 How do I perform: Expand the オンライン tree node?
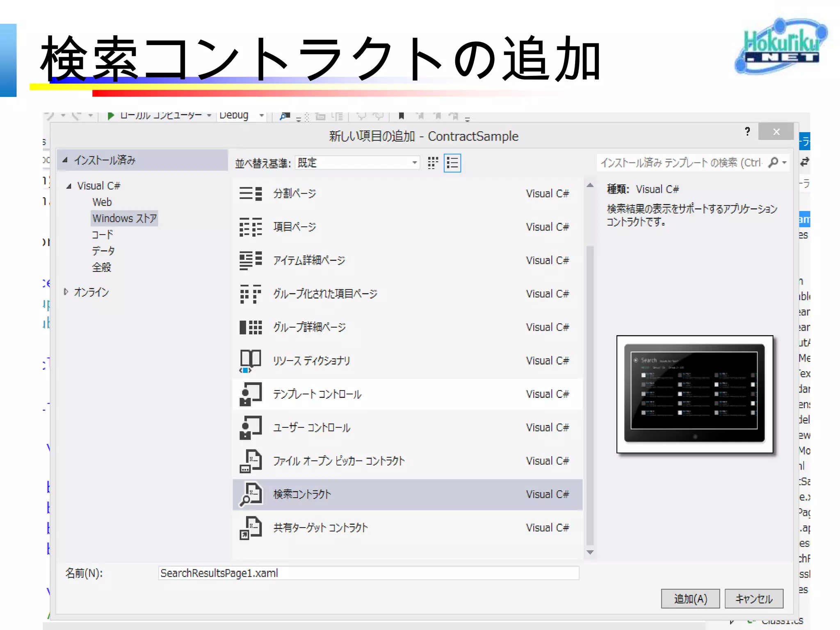click(x=66, y=292)
